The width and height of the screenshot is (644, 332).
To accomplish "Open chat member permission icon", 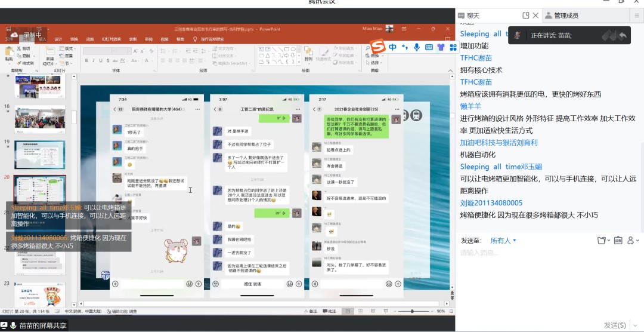I will tap(631, 241).
